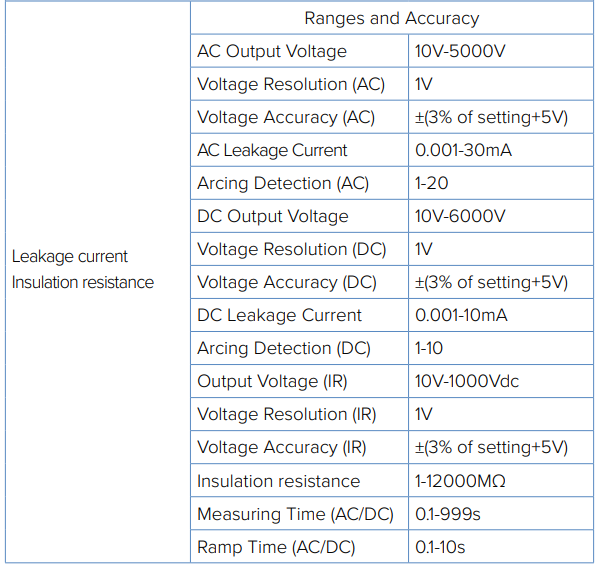Click the 'Ranges and Accuracy' table header

(x=391, y=18)
